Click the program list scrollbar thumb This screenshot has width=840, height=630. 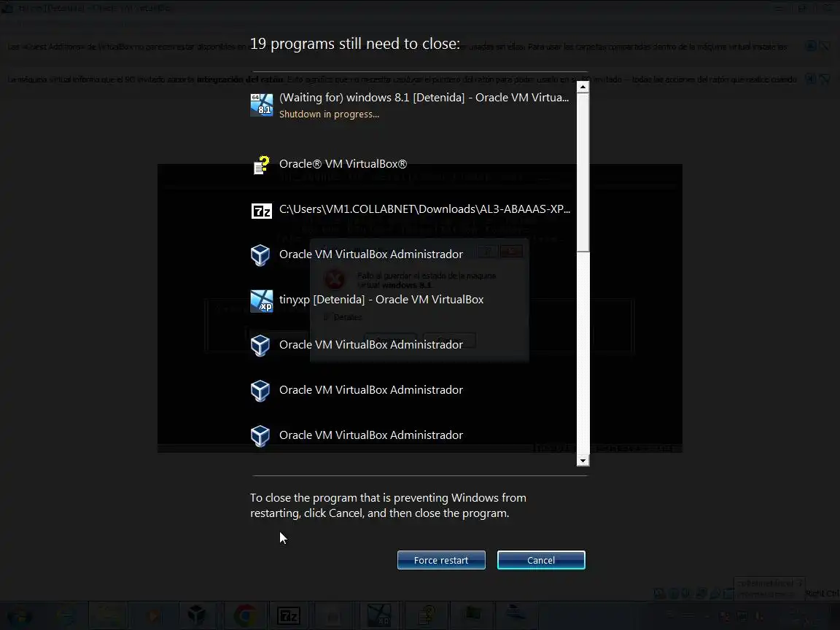583,171
